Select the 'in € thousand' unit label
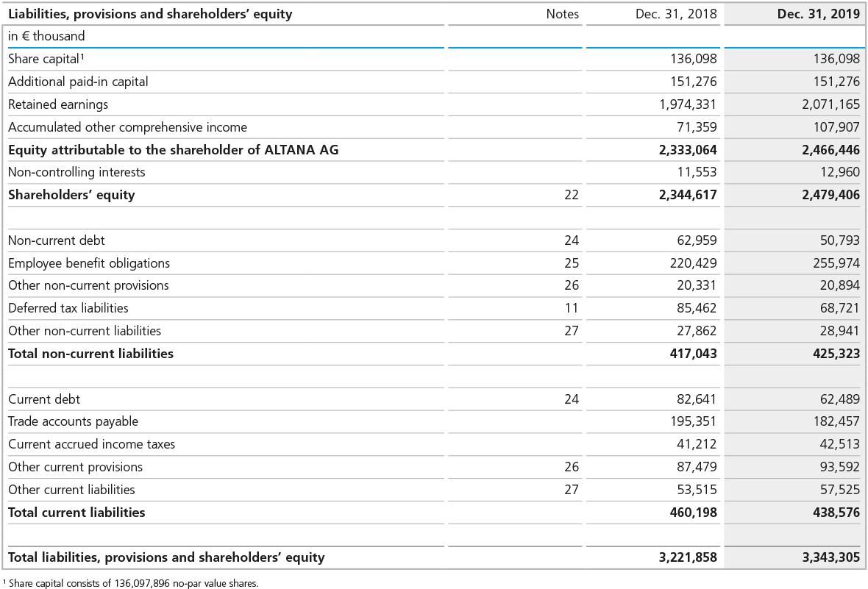 tap(46, 36)
